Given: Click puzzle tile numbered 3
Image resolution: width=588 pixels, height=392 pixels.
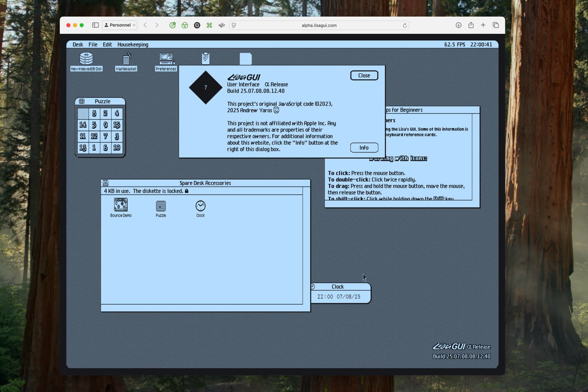Looking at the screenshot, I should (117, 136).
